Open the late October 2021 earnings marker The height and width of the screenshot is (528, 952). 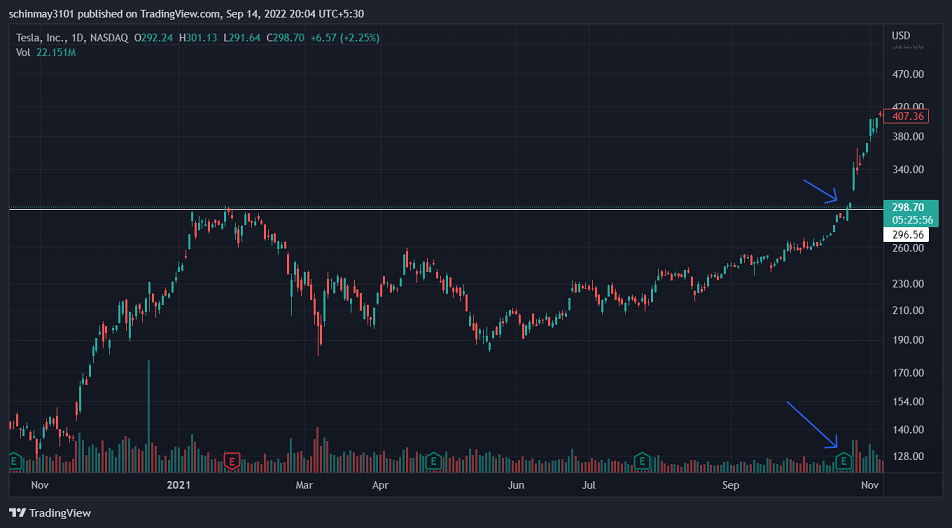(843, 461)
